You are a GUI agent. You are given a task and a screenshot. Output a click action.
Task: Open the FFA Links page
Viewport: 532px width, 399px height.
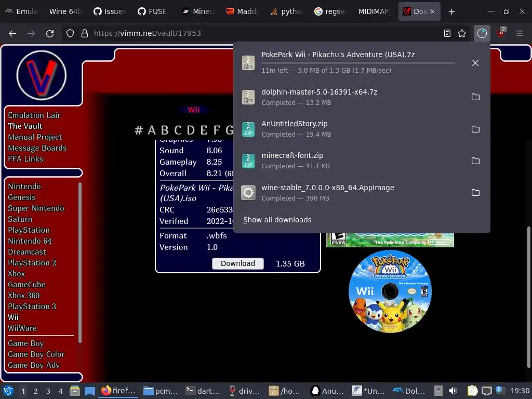point(25,159)
